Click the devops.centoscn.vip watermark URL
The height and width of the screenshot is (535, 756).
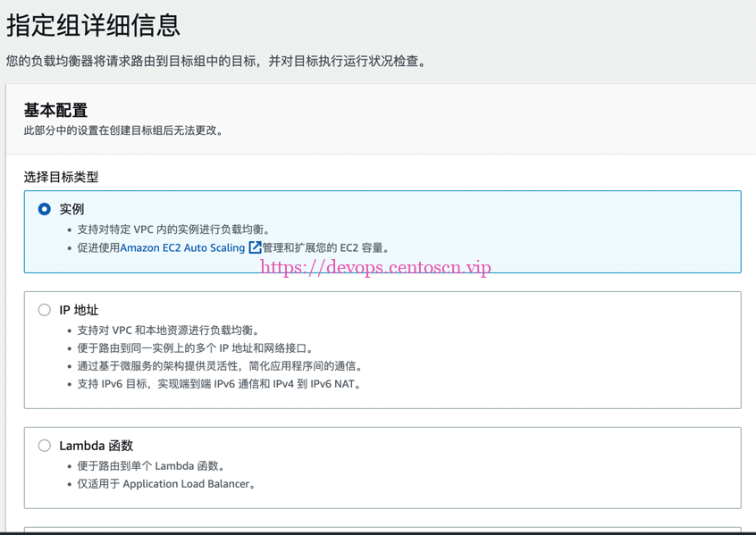[375, 267]
